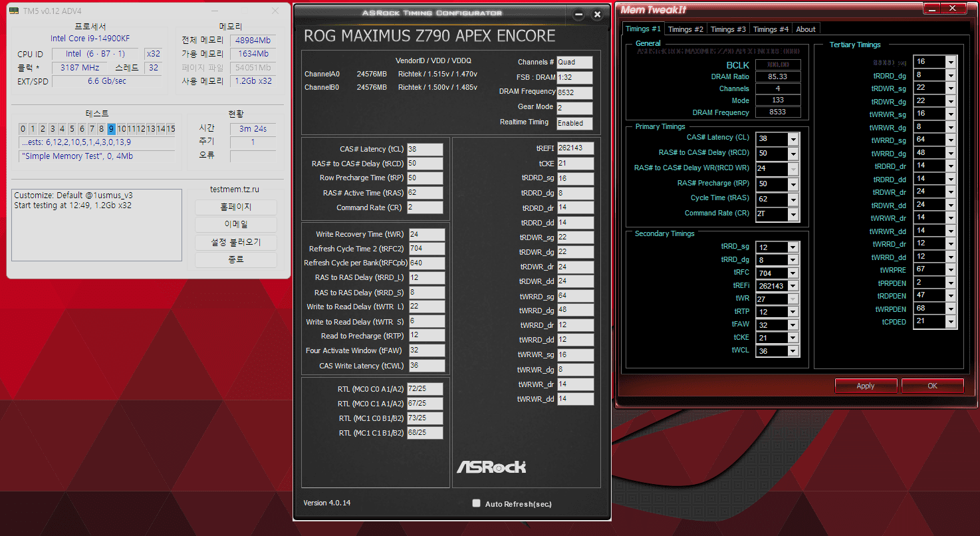Open the tRDRD_dg dropdown in Tertiary Timings

point(951,75)
